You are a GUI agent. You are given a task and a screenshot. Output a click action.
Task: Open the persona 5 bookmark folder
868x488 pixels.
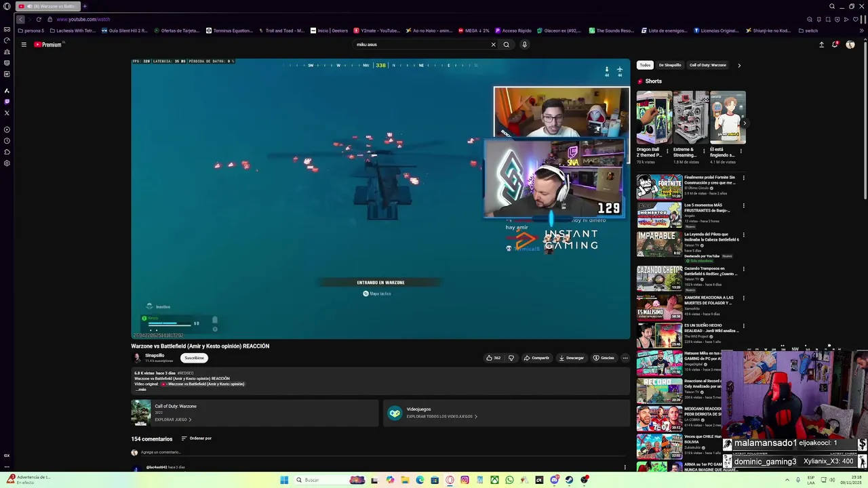tap(31, 30)
